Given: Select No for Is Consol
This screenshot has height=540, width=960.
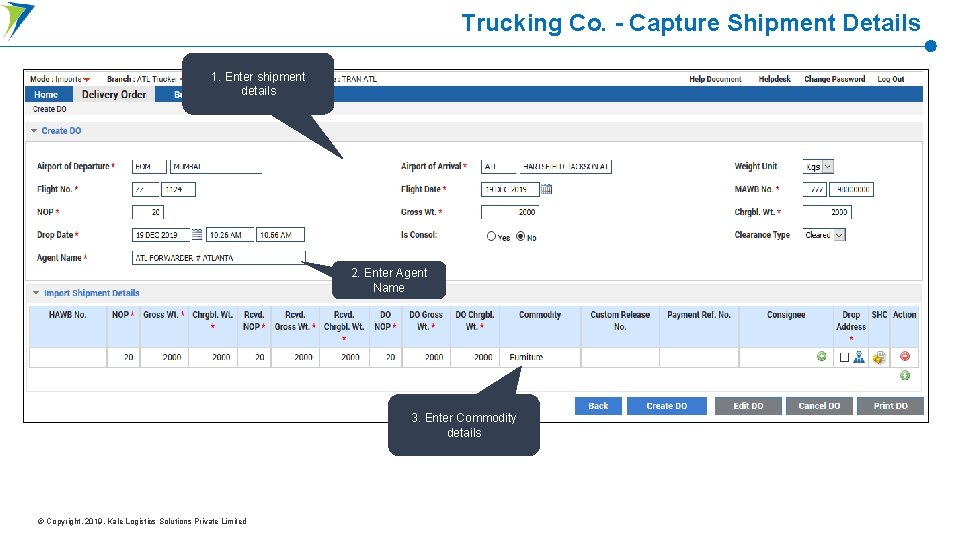Looking at the screenshot, I should click(520, 236).
